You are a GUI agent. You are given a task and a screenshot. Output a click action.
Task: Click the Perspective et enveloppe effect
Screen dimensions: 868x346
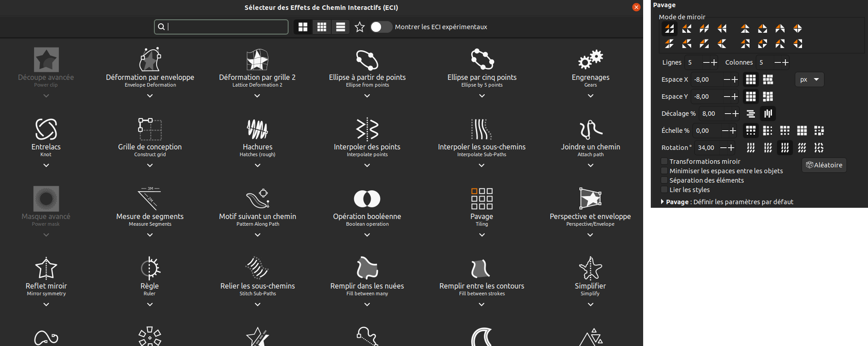[590, 199]
